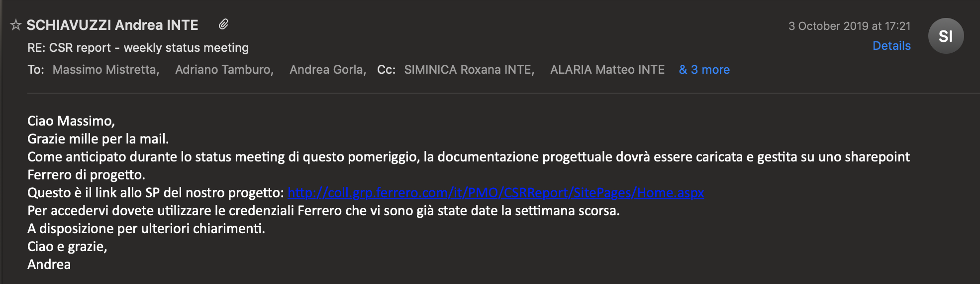Open the message Details link
The width and height of the screenshot is (980, 284).
[x=891, y=46]
